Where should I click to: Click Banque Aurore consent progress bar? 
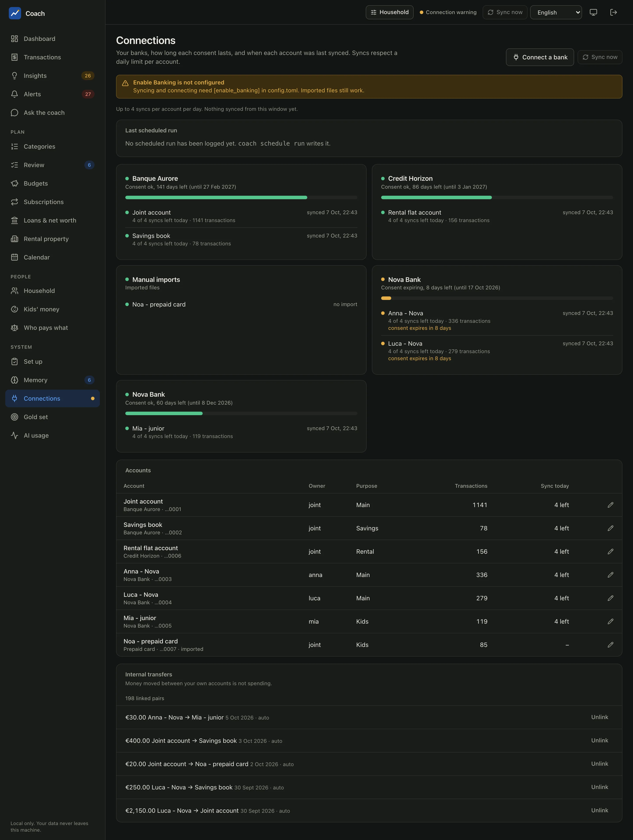coord(241,197)
